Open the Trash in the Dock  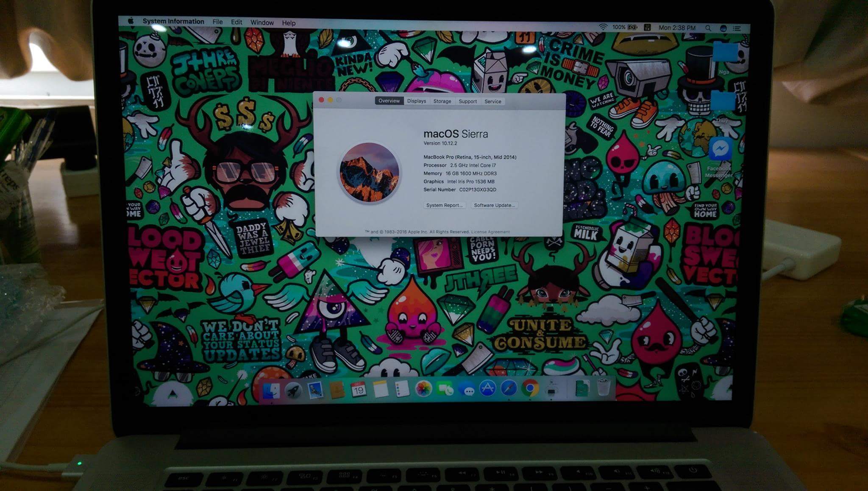tap(604, 387)
